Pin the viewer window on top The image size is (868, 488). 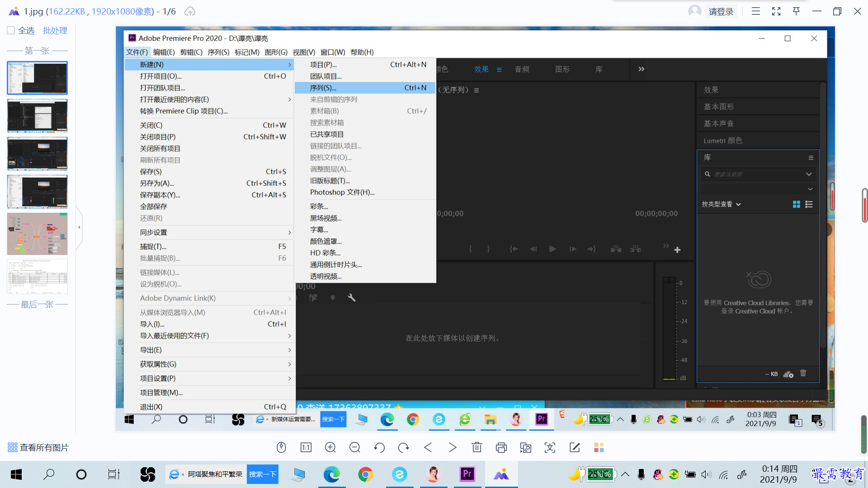click(797, 11)
